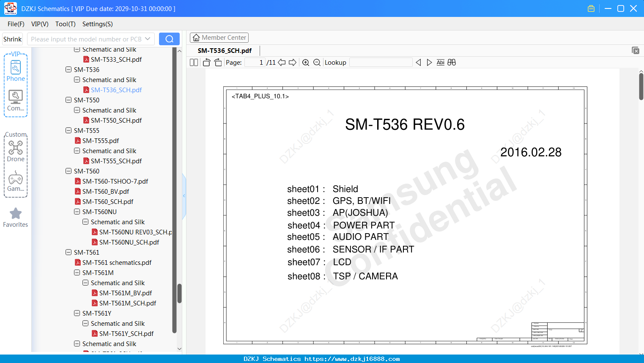Find next lookup match
The width and height of the screenshot is (644, 363).
[429, 63]
